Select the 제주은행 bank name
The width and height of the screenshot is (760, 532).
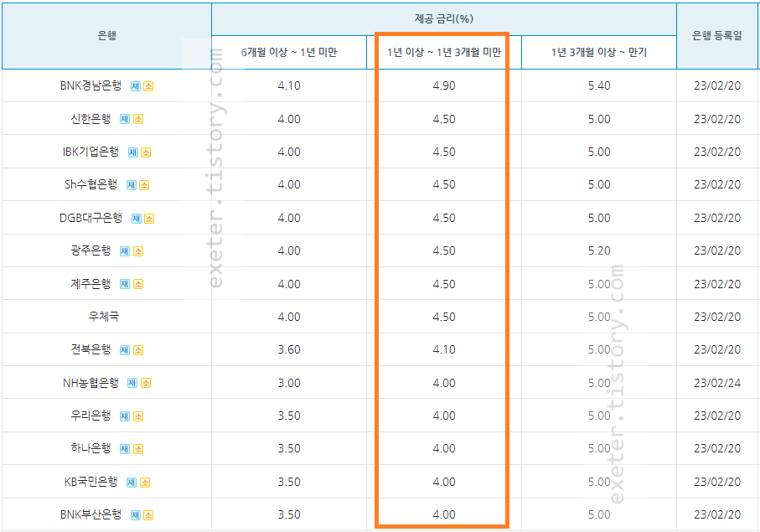pos(90,284)
